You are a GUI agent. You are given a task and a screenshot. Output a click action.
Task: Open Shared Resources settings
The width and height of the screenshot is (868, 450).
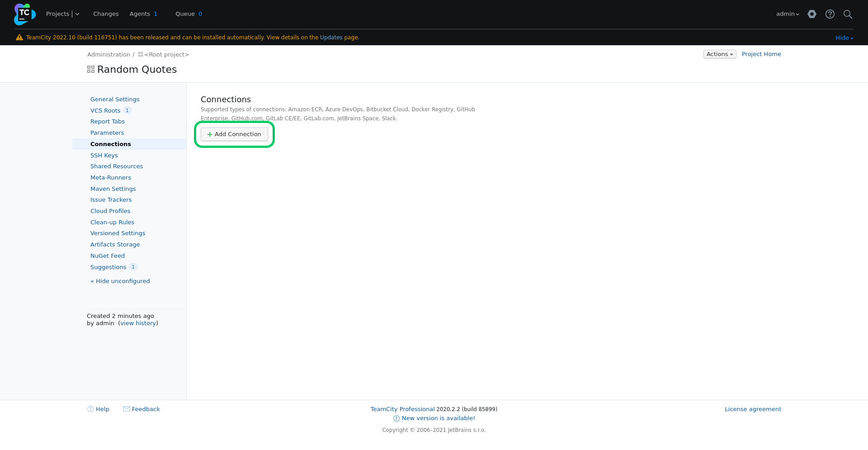[117, 166]
